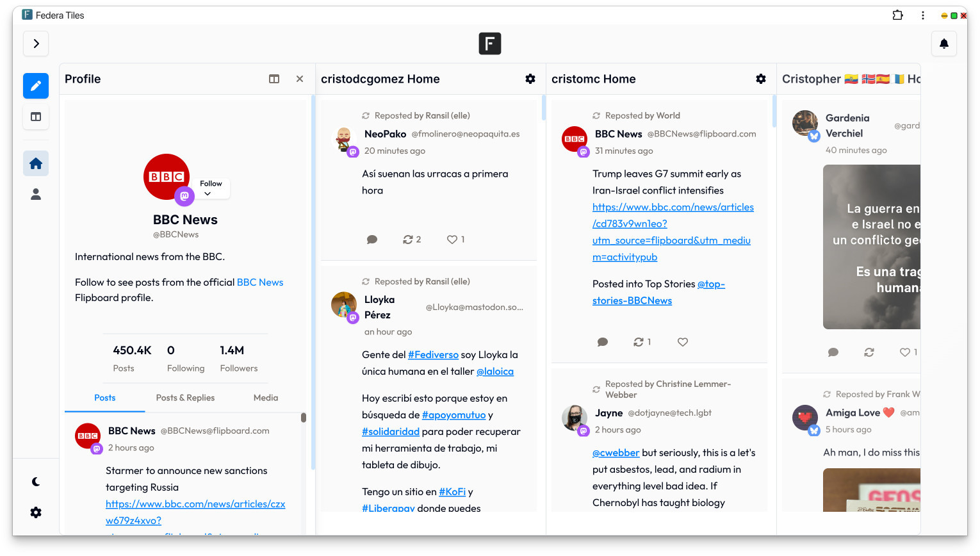Open the @laloica mention link
The width and height of the screenshot is (980, 556).
tap(495, 372)
